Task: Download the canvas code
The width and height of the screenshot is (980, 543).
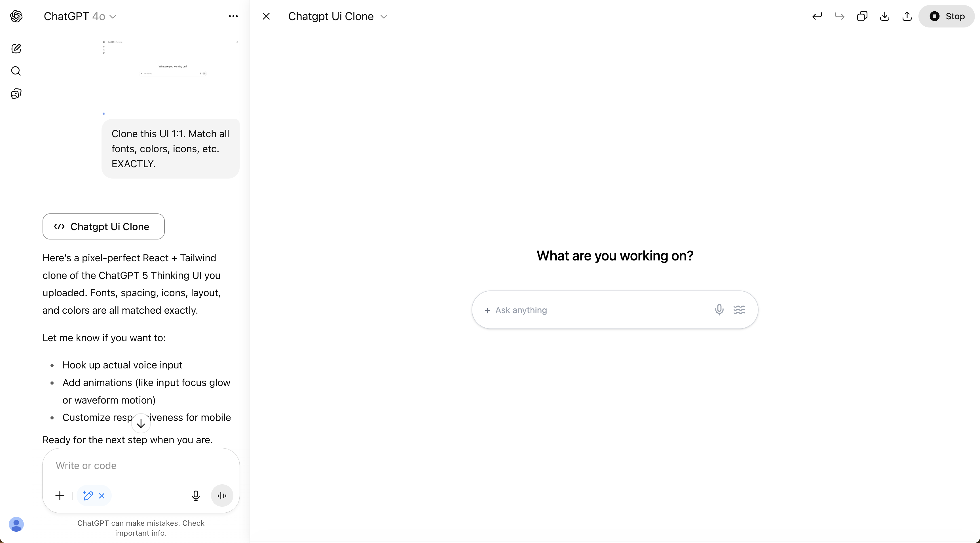Action: coord(884,16)
